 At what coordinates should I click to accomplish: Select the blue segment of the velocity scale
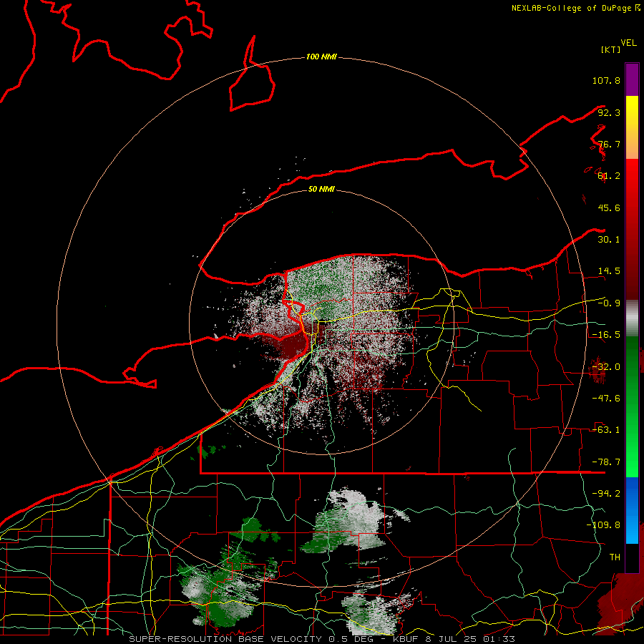(x=632, y=510)
